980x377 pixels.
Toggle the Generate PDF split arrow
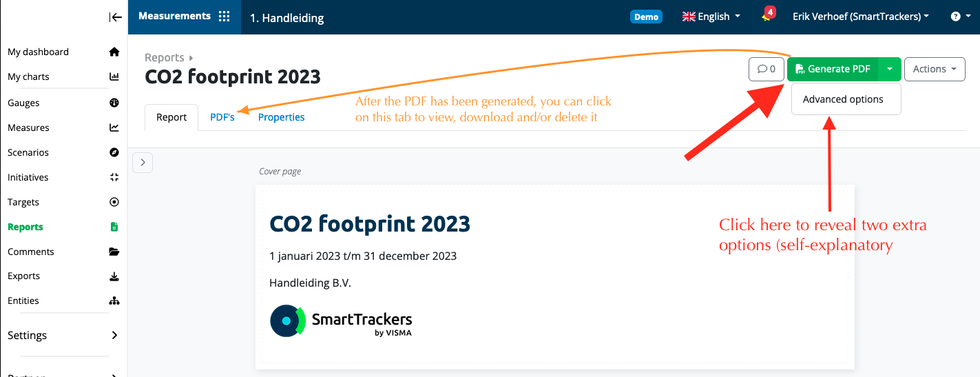click(x=890, y=69)
